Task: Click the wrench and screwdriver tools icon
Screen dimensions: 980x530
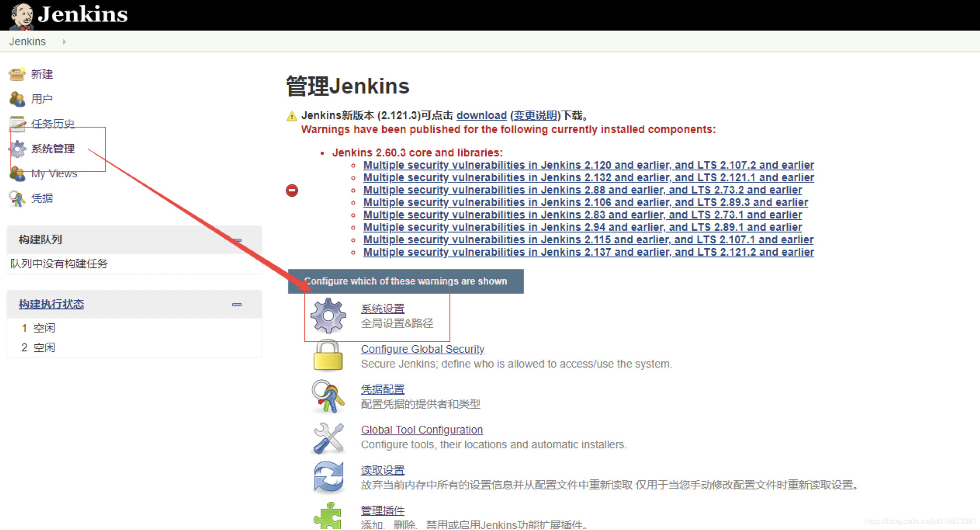Action: (329, 437)
